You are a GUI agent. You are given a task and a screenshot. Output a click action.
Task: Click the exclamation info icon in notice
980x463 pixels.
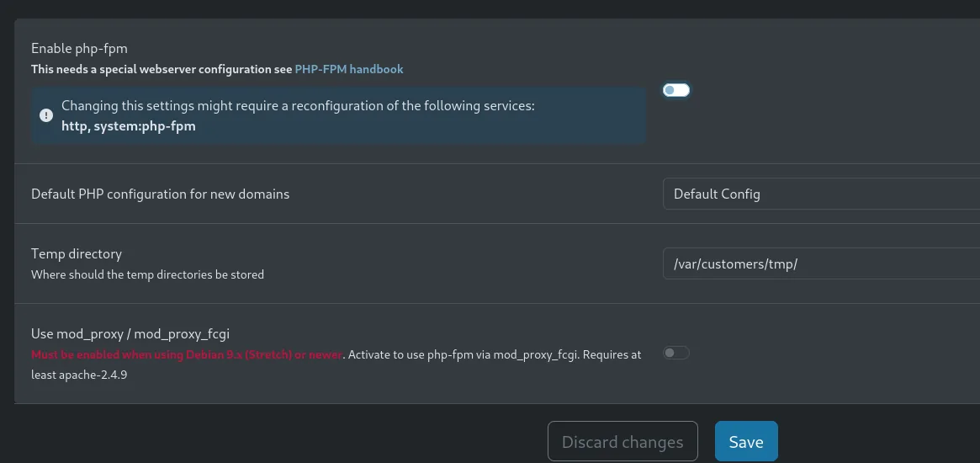coord(46,115)
